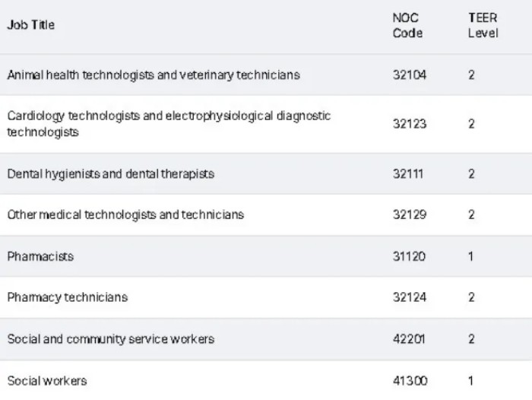
Task: Click the TEER Level column header
Action: pos(483,25)
